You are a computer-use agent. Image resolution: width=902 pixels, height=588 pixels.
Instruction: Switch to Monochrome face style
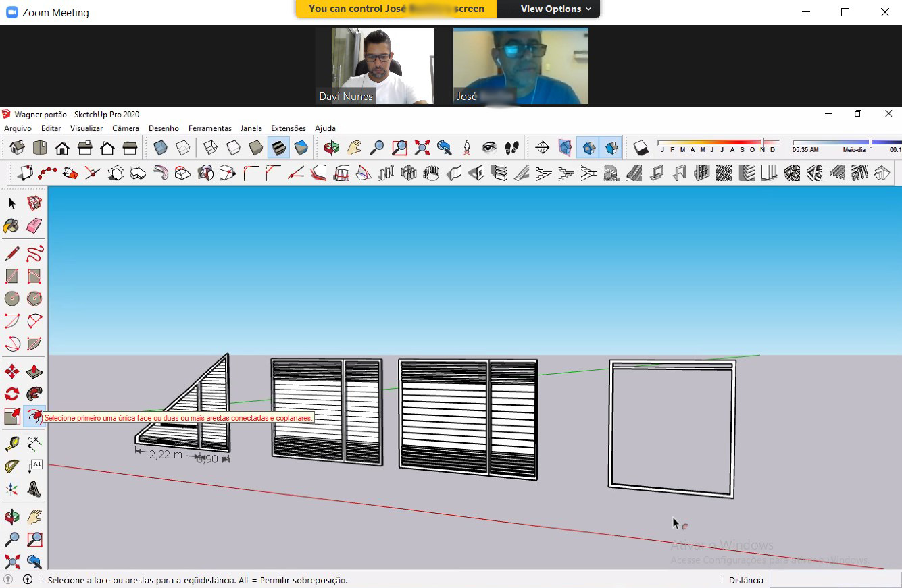pos(303,147)
